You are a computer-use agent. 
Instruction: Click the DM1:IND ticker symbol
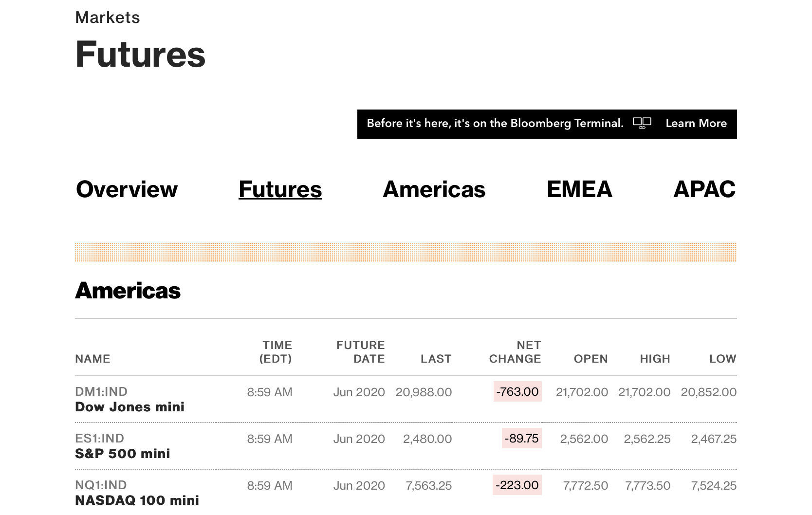pos(101,391)
